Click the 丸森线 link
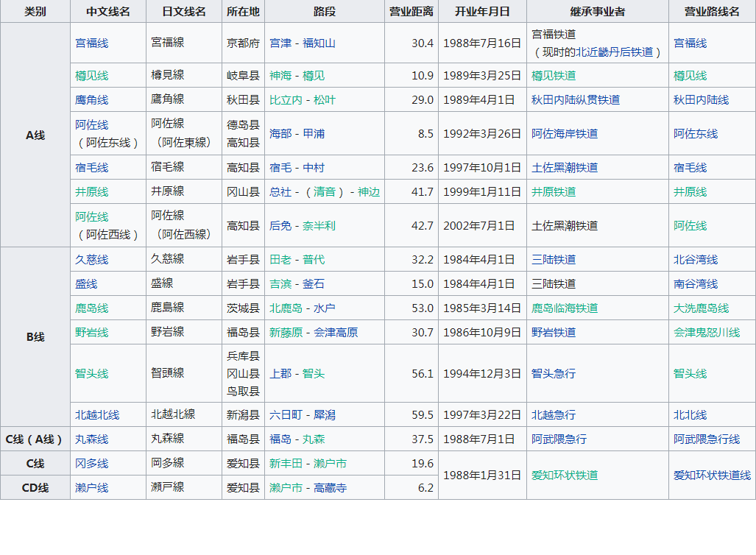This screenshot has height=555, width=756. point(91,439)
